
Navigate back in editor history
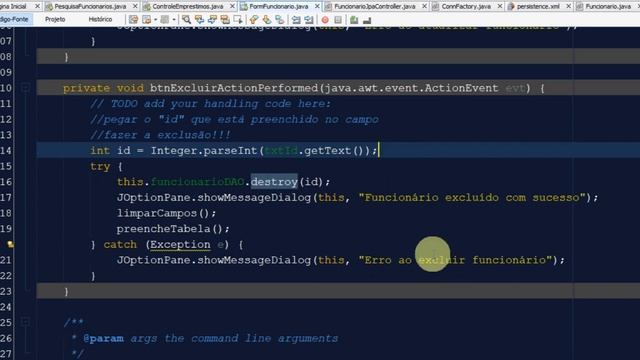tap(147, 19)
